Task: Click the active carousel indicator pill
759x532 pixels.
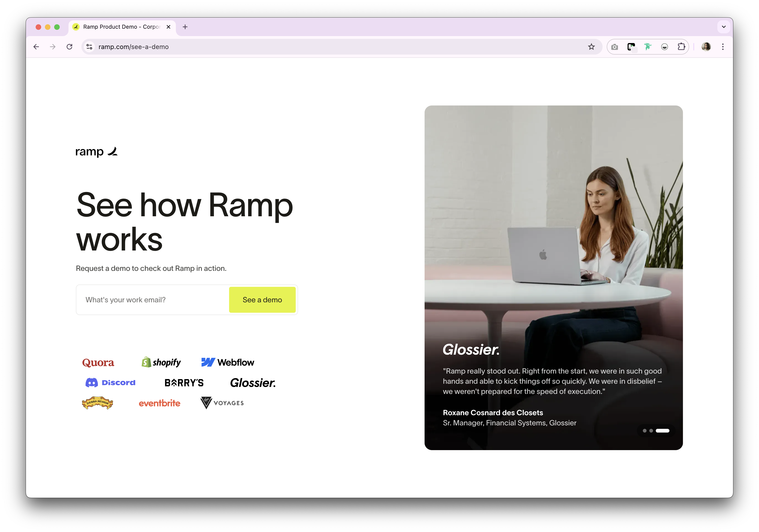Action: pyautogui.click(x=663, y=430)
